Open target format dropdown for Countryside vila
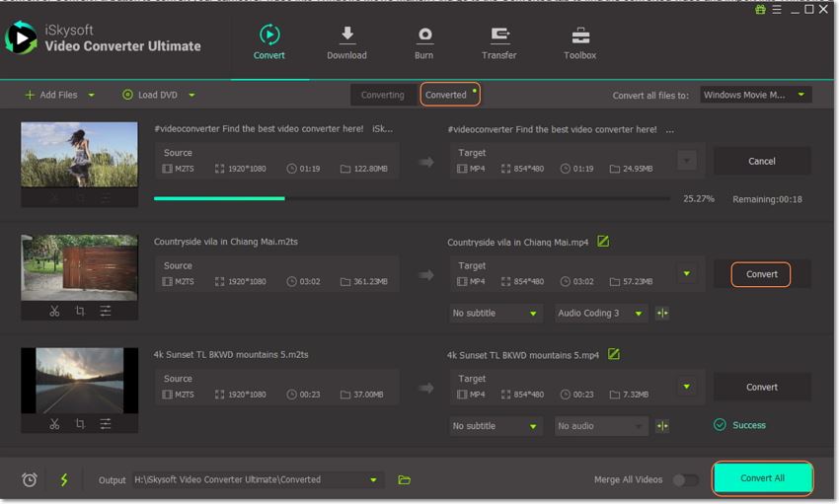 [x=687, y=273]
